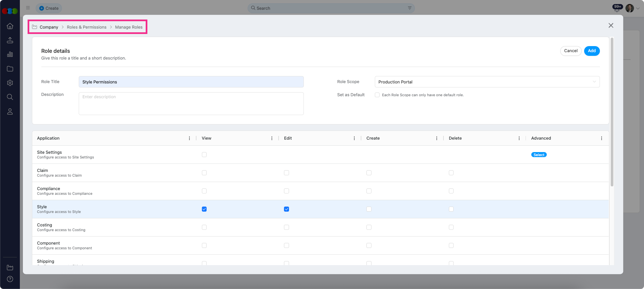The image size is (644, 289).
Task: Click into the Description text field
Action: point(191,104)
